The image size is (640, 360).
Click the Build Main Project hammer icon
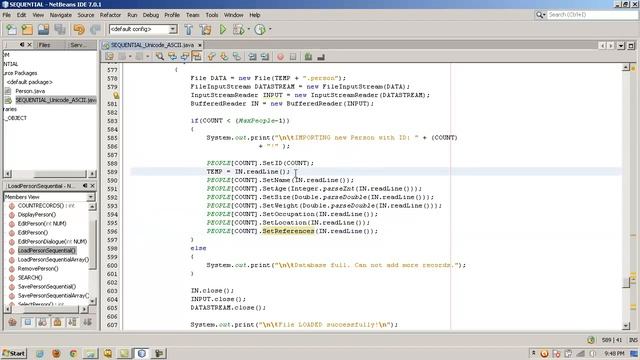tap(189, 29)
